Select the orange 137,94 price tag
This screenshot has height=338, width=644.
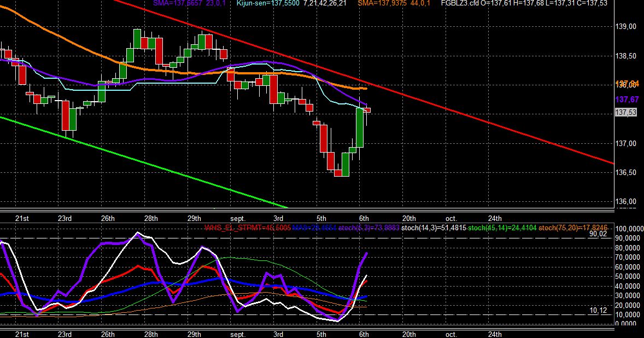(x=627, y=84)
